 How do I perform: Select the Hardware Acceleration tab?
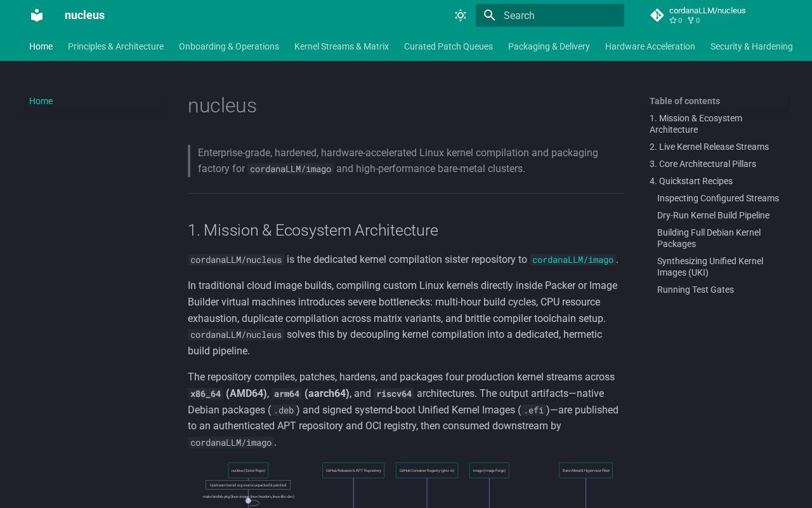[650, 46]
